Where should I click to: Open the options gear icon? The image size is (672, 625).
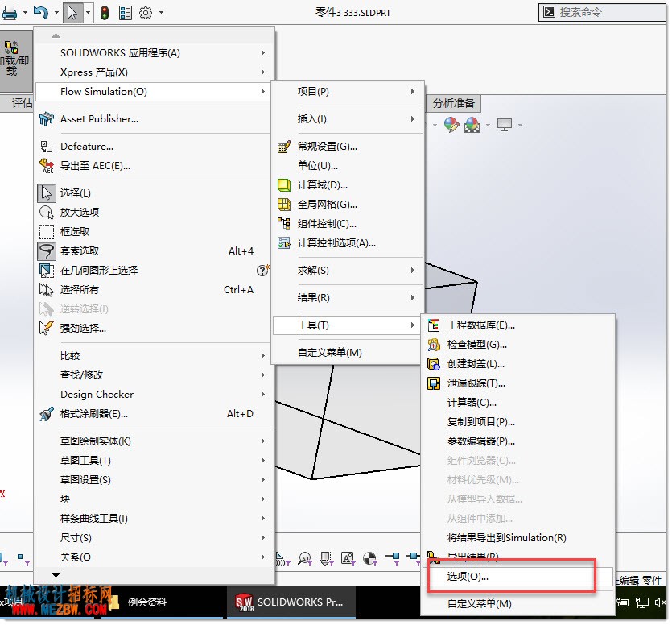coord(146,13)
